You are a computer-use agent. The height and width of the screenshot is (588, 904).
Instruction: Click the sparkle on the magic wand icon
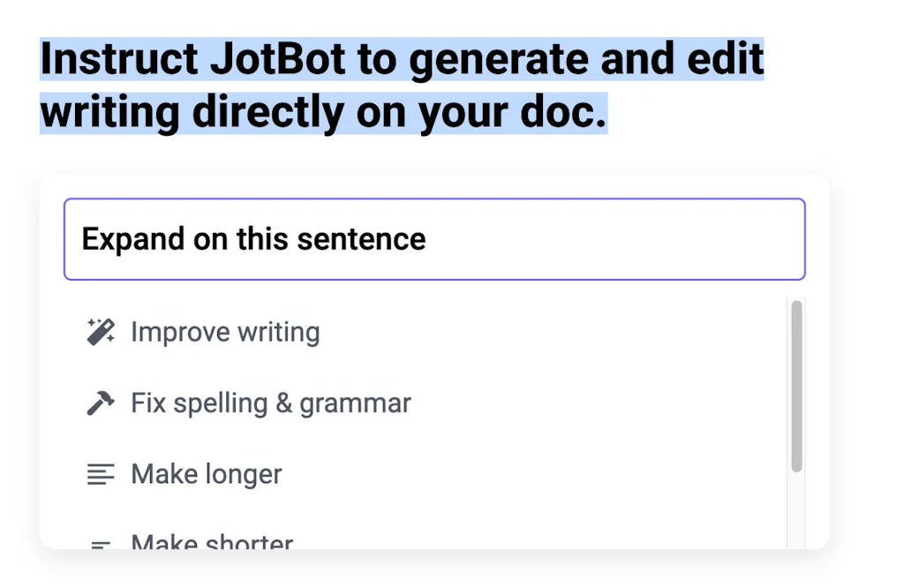tap(91, 321)
